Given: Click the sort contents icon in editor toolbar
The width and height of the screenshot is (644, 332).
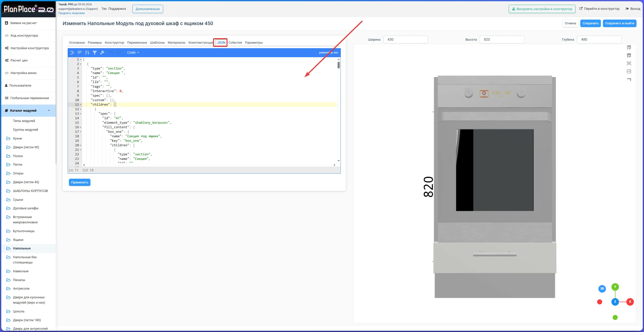Looking at the screenshot, I should (87, 52).
